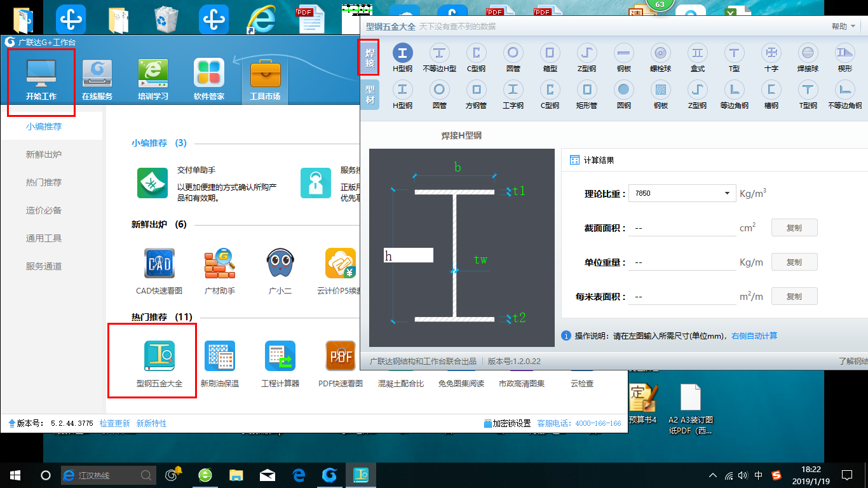Open the 广小二 assistant

point(280,271)
